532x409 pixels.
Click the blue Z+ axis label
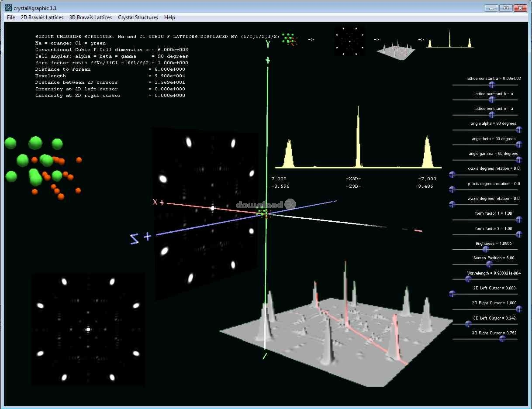pos(141,238)
